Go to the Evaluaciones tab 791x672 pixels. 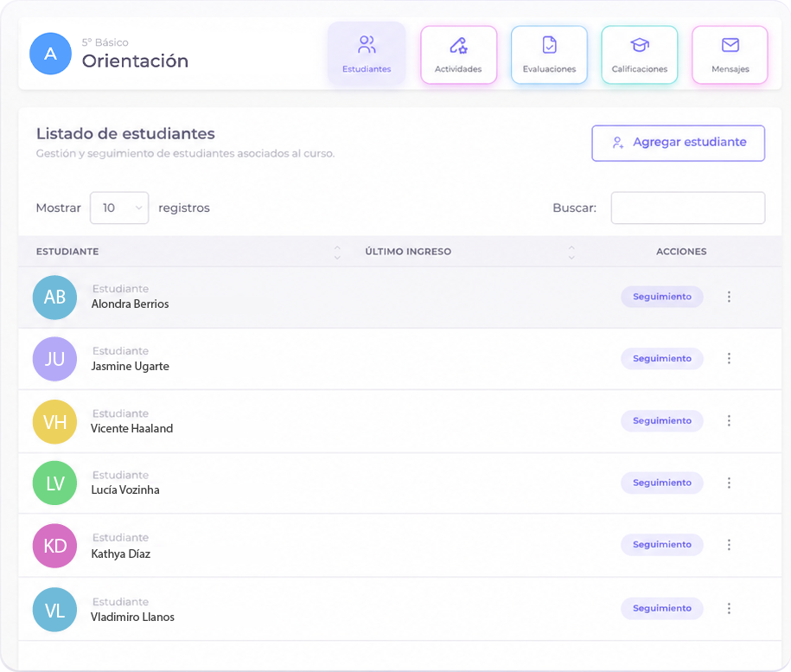coord(549,54)
